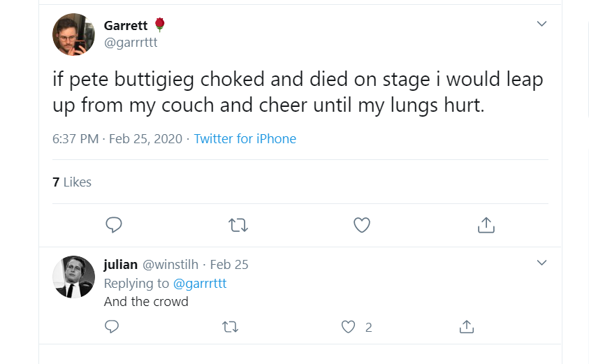View julian's profile avatar
The height and width of the screenshot is (364, 589).
(73, 277)
